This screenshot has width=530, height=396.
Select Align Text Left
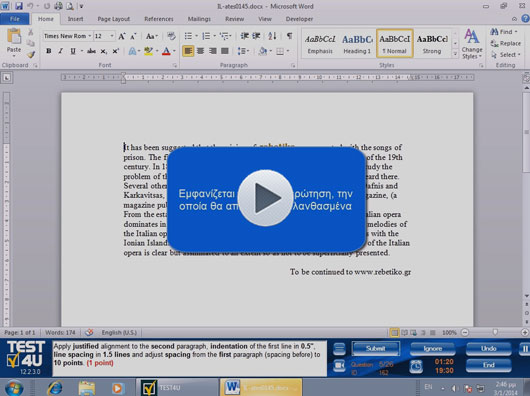[x=188, y=51]
